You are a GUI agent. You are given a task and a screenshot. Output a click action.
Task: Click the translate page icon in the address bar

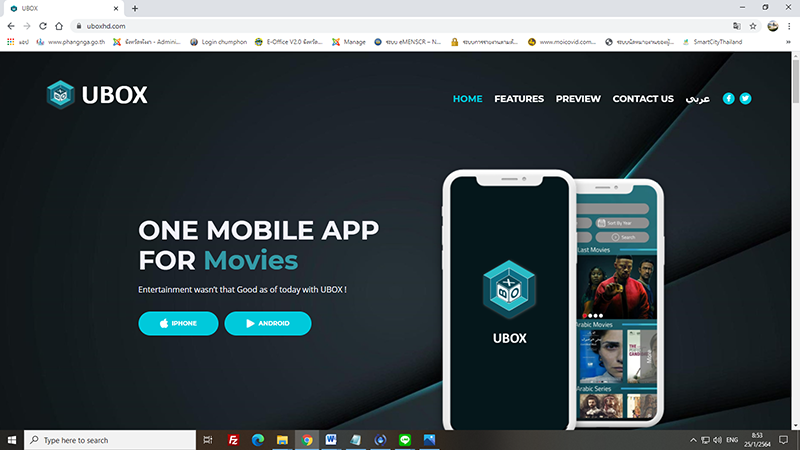click(x=737, y=26)
